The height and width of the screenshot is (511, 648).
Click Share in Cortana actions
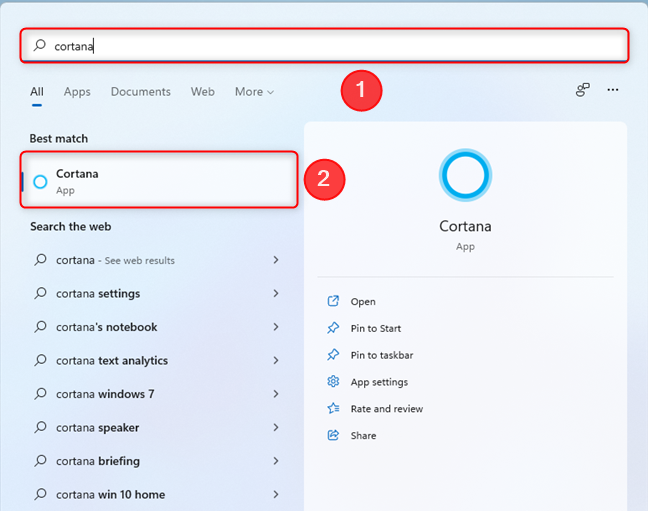point(363,436)
